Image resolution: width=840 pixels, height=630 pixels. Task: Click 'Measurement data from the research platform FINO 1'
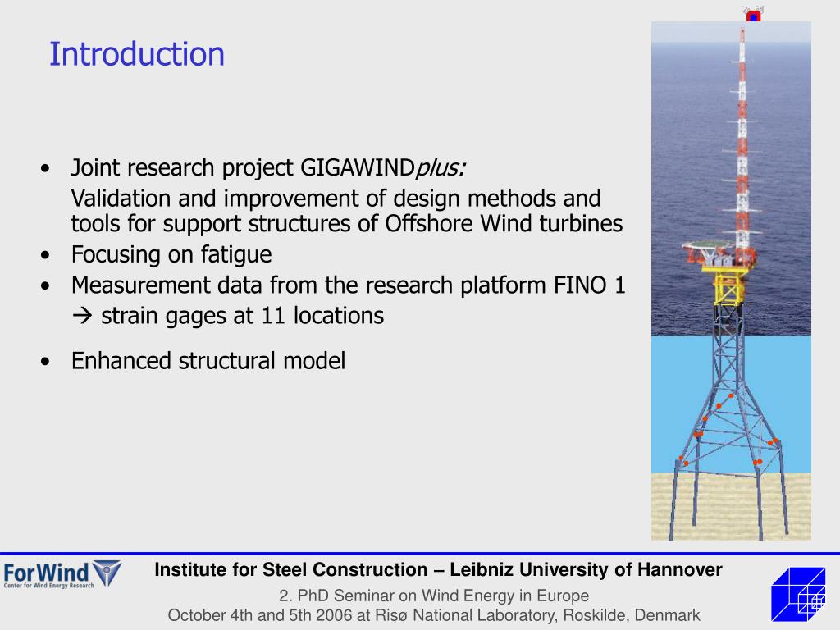click(x=348, y=285)
